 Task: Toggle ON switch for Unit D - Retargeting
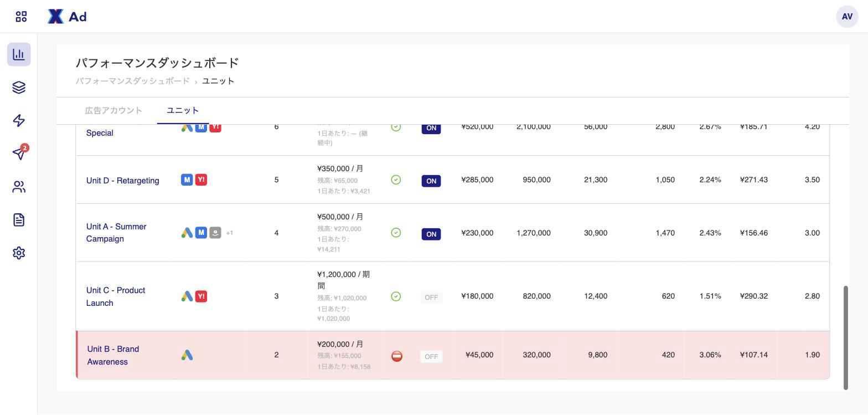click(431, 181)
